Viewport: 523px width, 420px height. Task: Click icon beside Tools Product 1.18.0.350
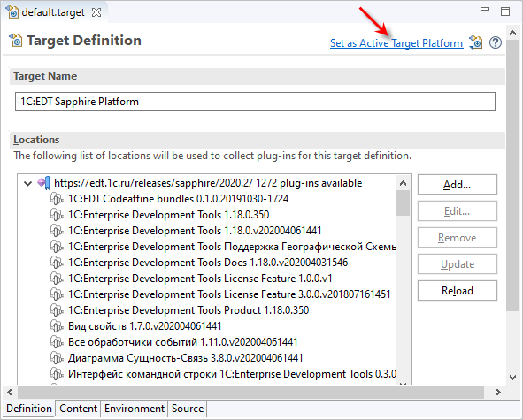click(x=57, y=310)
